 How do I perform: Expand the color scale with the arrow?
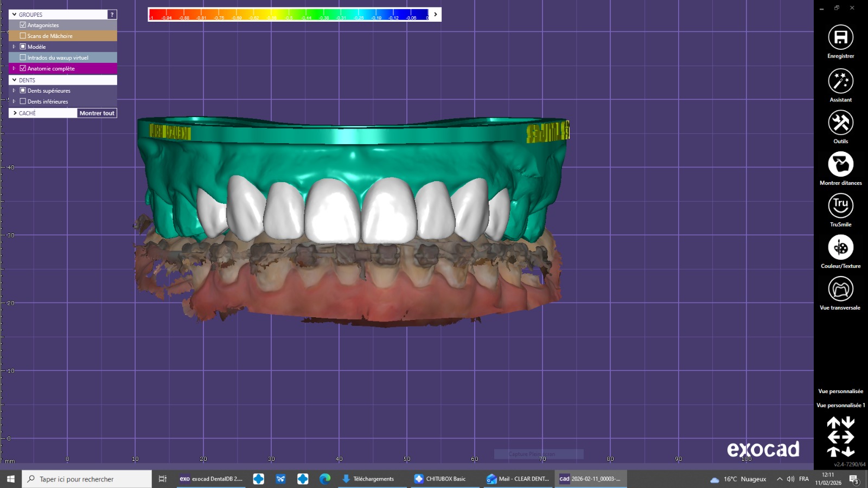tap(435, 15)
